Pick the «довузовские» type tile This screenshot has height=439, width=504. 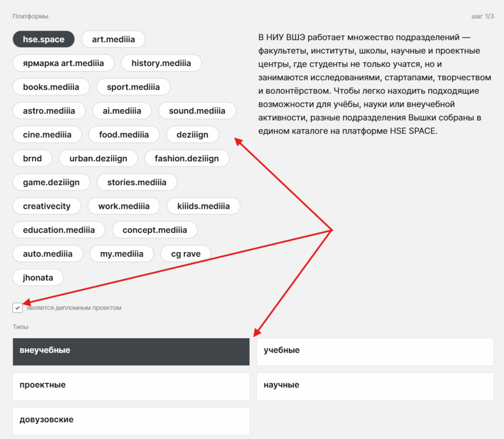[x=131, y=421]
